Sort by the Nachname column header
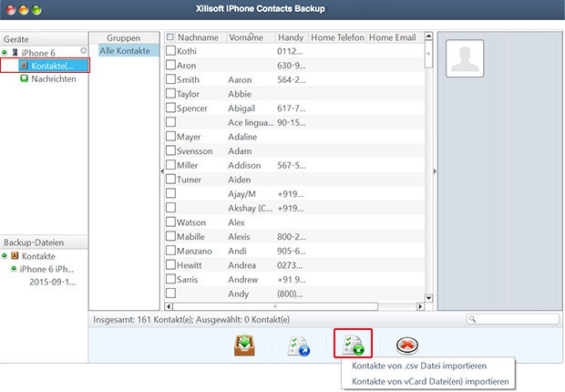The width and height of the screenshot is (565, 392). [198, 37]
